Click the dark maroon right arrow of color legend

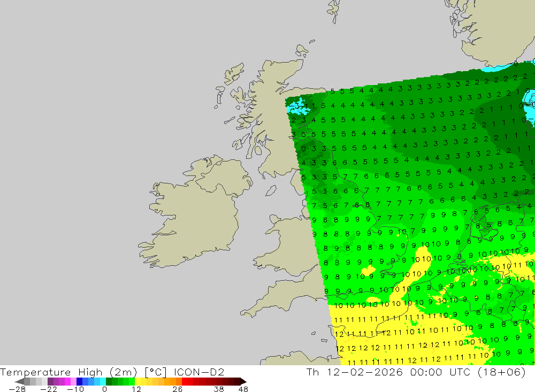[243, 381]
